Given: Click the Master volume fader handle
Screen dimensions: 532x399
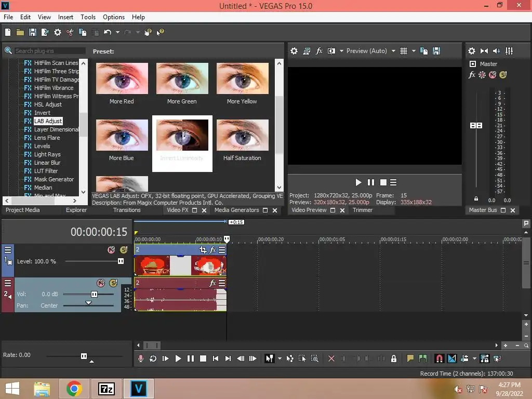Looking at the screenshot, I should click(476, 126).
